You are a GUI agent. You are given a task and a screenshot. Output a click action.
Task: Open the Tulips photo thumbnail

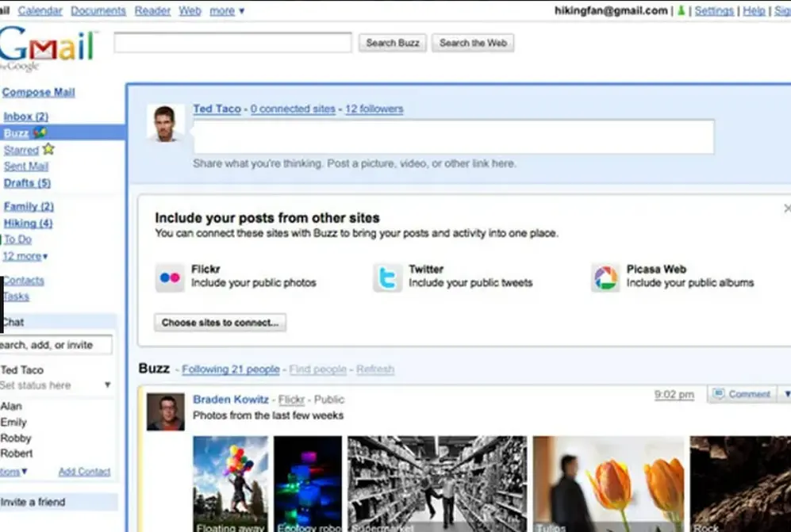609,484
